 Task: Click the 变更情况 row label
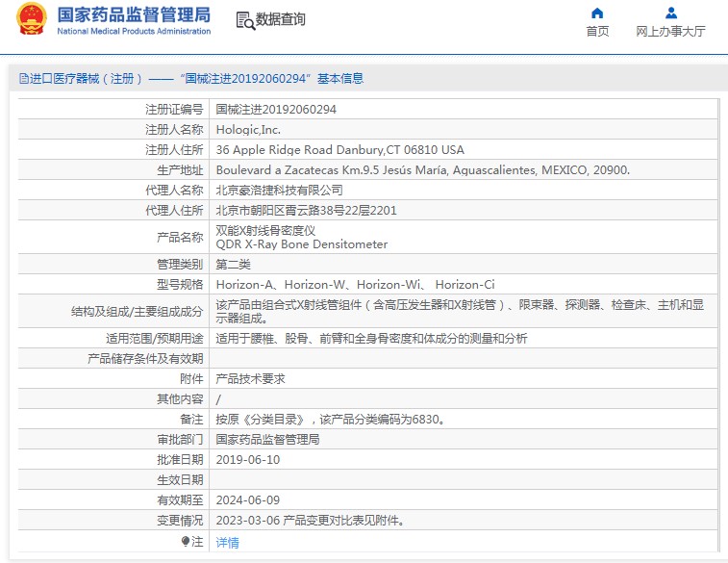pos(180,521)
